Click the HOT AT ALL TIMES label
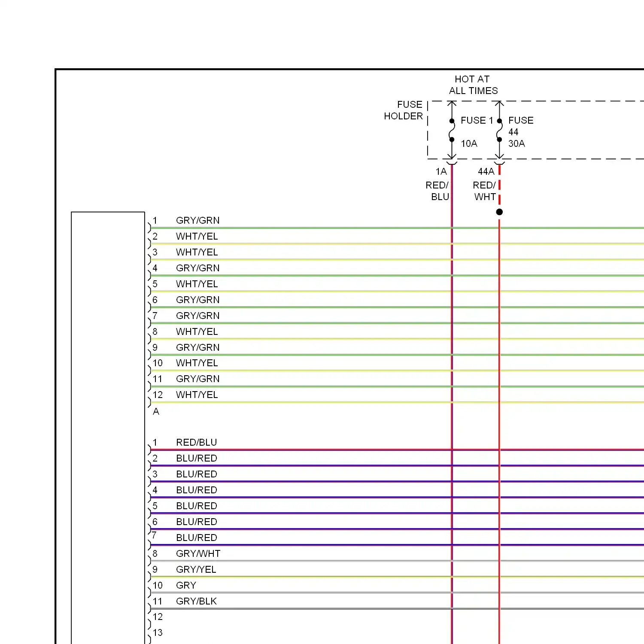This screenshot has width=644, height=644. (x=473, y=85)
